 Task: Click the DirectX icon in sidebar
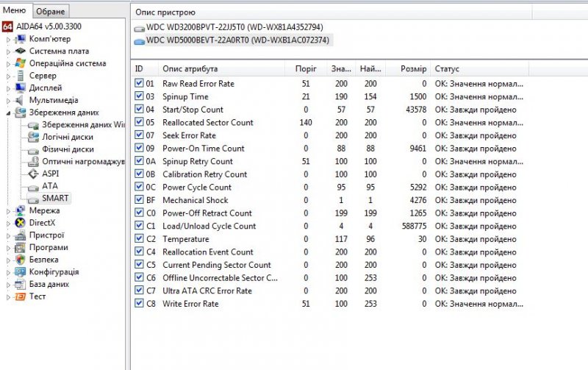(x=21, y=223)
